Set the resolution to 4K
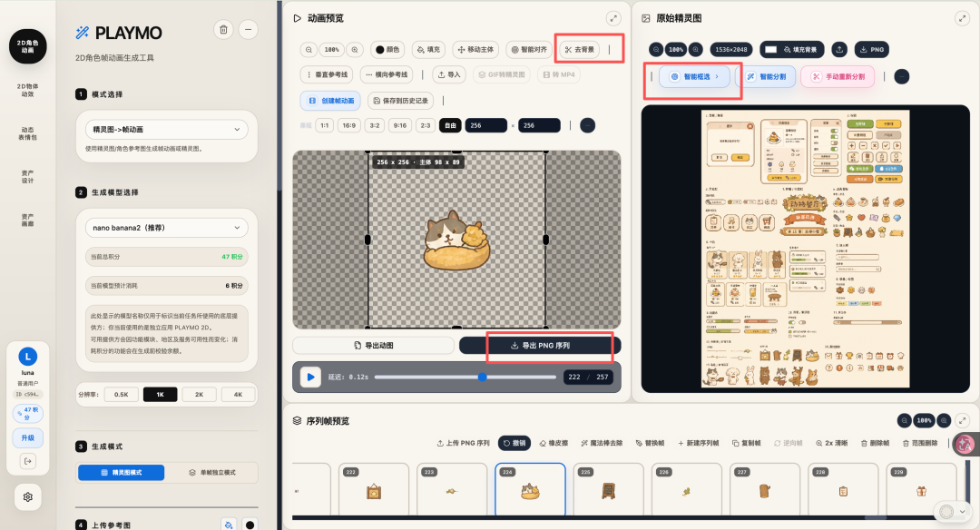Image resolution: width=980 pixels, height=530 pixels. pyautogui.click(x=238, y=395)
